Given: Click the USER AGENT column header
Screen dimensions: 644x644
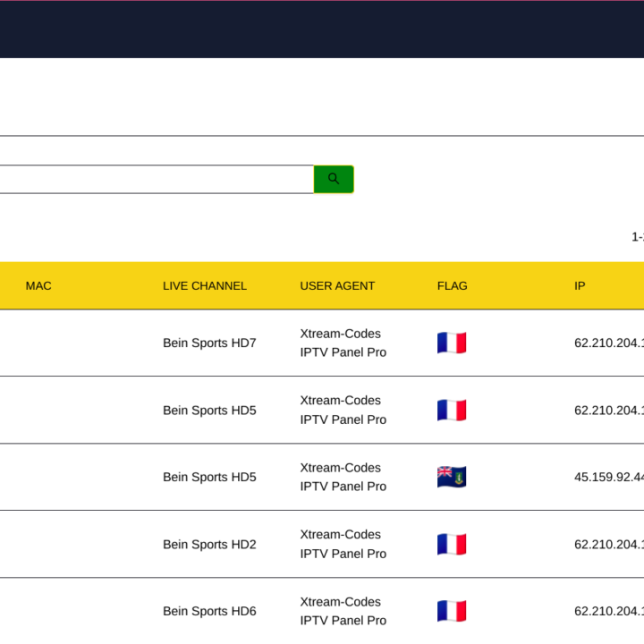Looking at the screenshot, I should (x=337, y=286).
